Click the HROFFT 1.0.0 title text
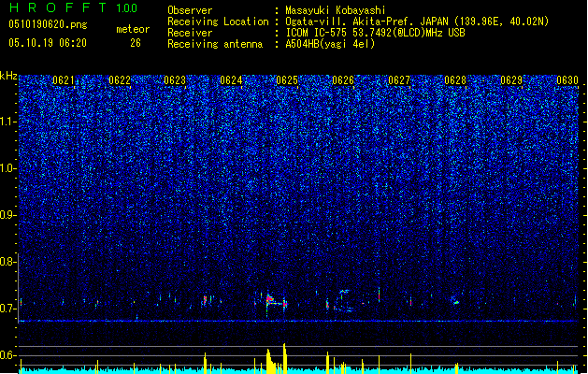Viewport: 588px width, 374px height. tap(74, 7)
